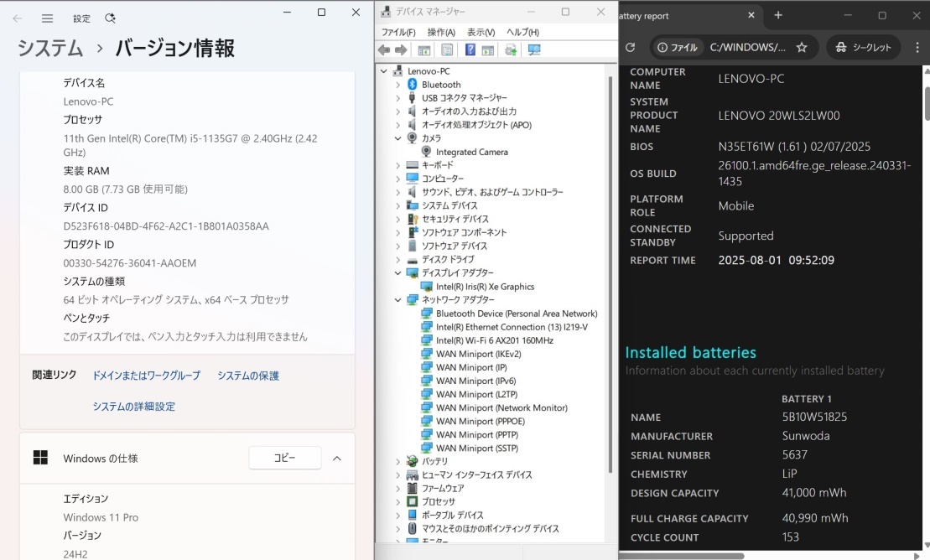Click the Settings window back arrow
The width and height of the screenshot is (930, 560).
click(x=18, y=18)
